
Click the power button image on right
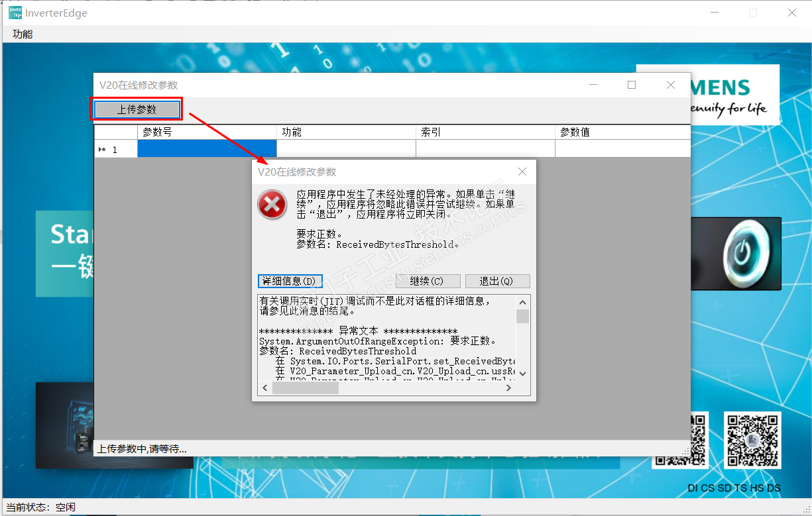coord(743,254)
